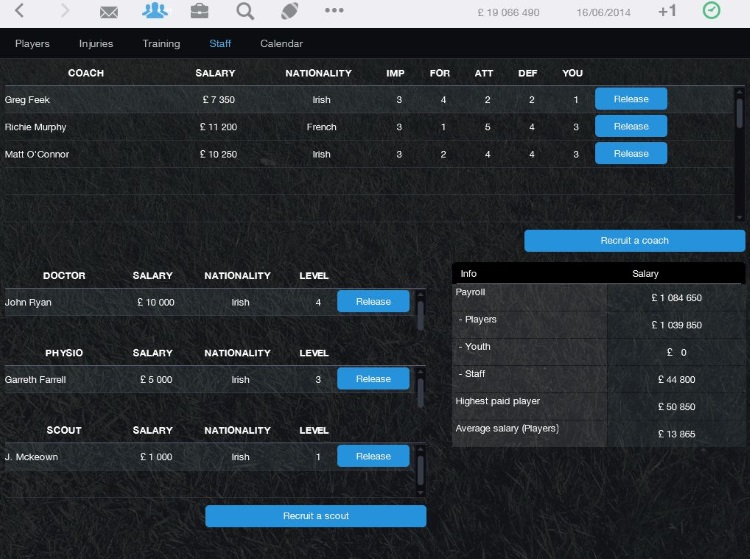This screenshot has width=750, height=559.
Task: Click the Recruit a coach button
Action: pyautogui.click(x=634, y=241)
